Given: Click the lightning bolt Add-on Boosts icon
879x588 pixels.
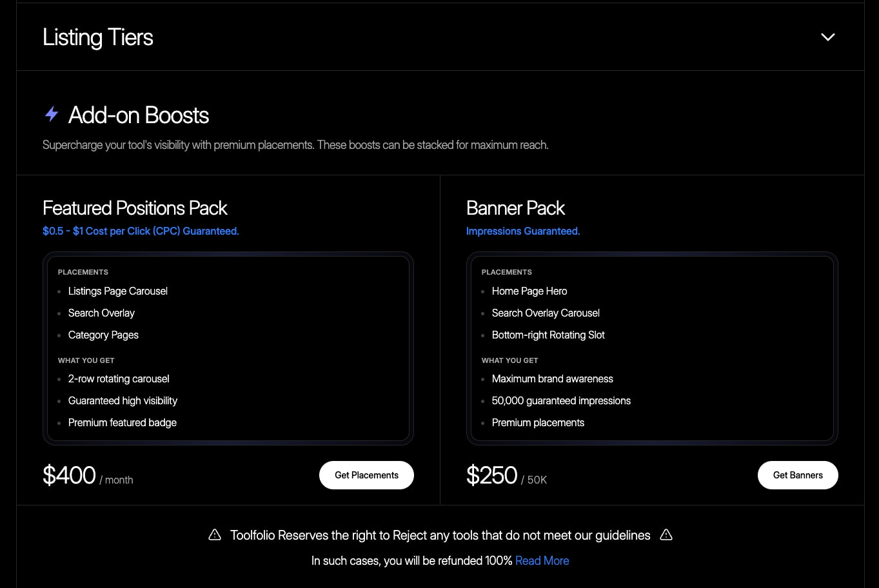Looking at the screenshot, I should click(52, 115).
